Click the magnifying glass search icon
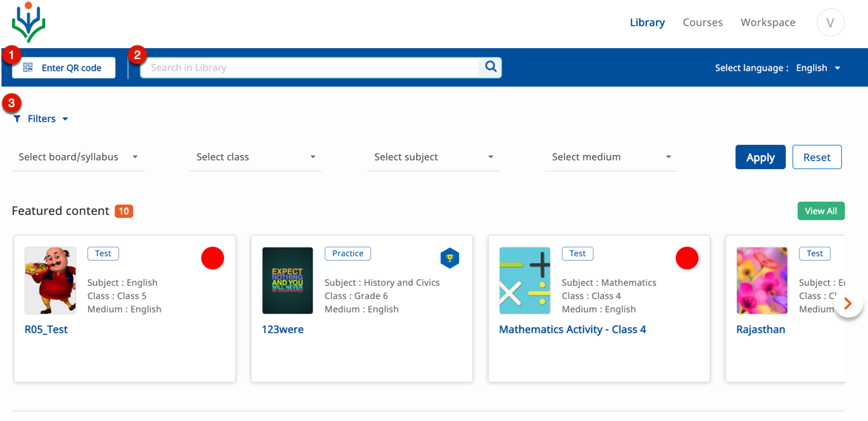868x421 pixels. [490, 67]
